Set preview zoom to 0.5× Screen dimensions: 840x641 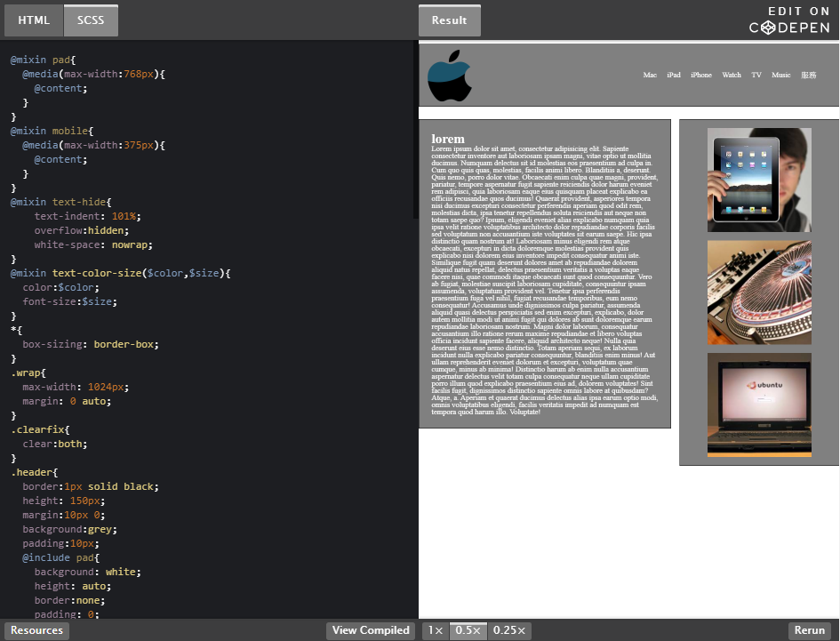click(468, 630)
